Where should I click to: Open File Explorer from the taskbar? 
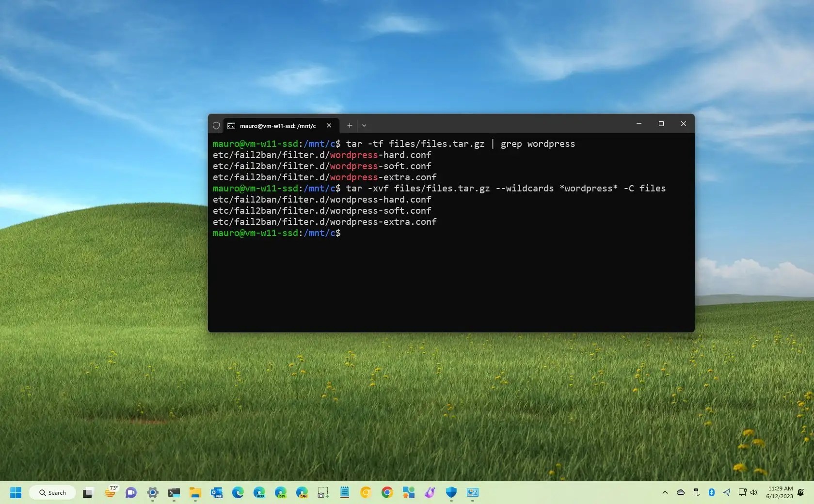pyautogui.click(x=194, y=492)
